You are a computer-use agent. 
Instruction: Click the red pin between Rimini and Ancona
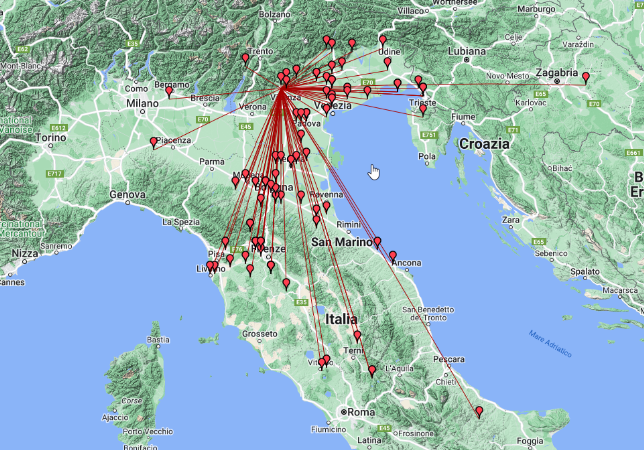(377, 242)
